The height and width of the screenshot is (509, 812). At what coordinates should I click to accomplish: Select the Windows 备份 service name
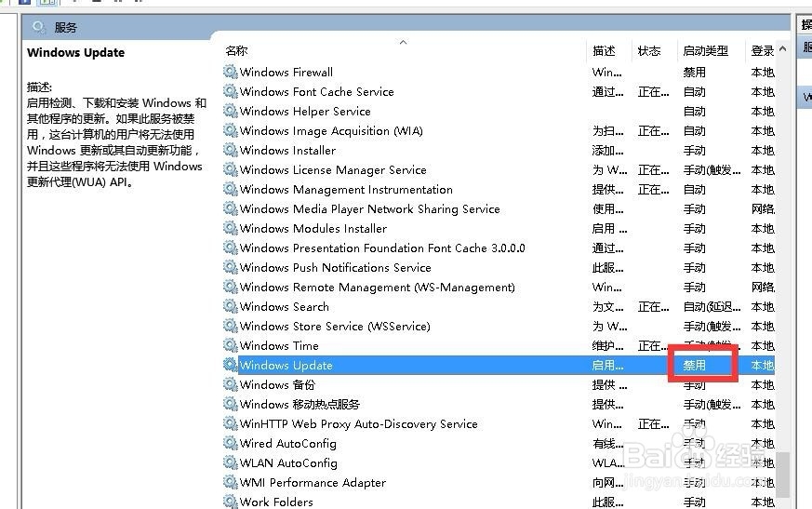coord(277,384)
